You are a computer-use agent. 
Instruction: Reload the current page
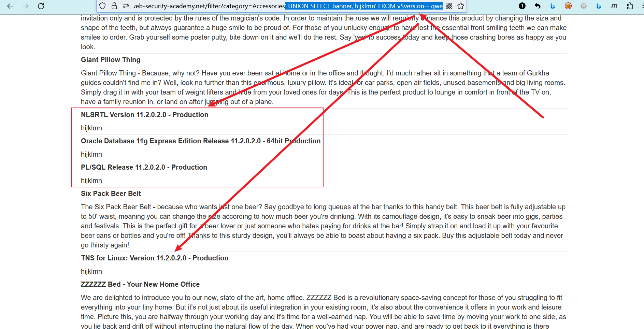[41, 6]
